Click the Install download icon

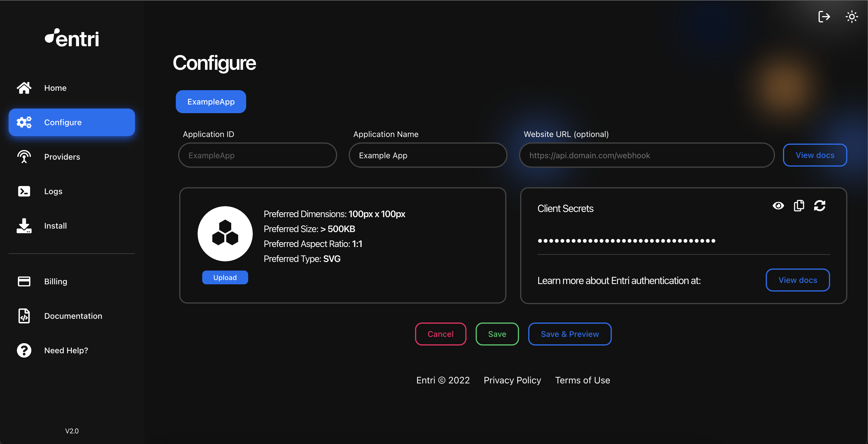(x=24, y=226)
